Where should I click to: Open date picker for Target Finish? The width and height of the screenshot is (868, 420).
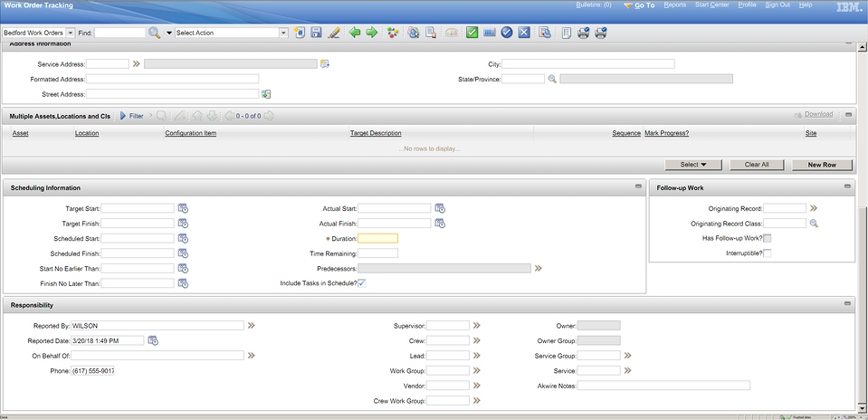pyautogui.click(x=183, y=224)
